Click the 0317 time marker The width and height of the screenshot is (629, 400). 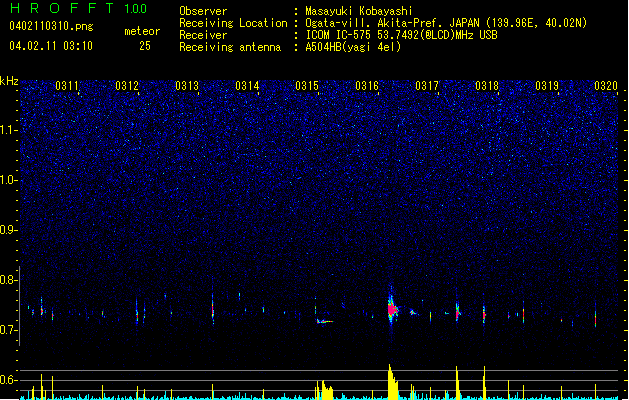427,86
